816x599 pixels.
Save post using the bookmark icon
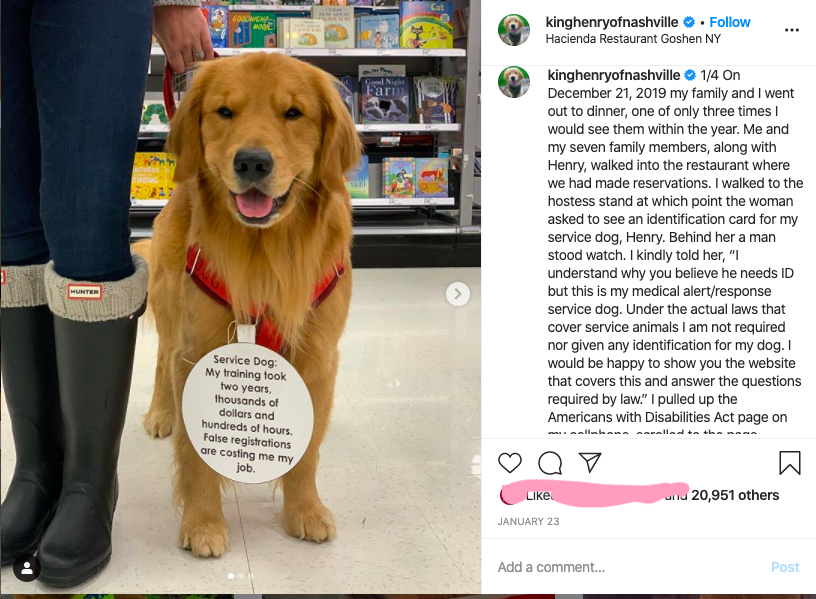[x=789, y=463]
